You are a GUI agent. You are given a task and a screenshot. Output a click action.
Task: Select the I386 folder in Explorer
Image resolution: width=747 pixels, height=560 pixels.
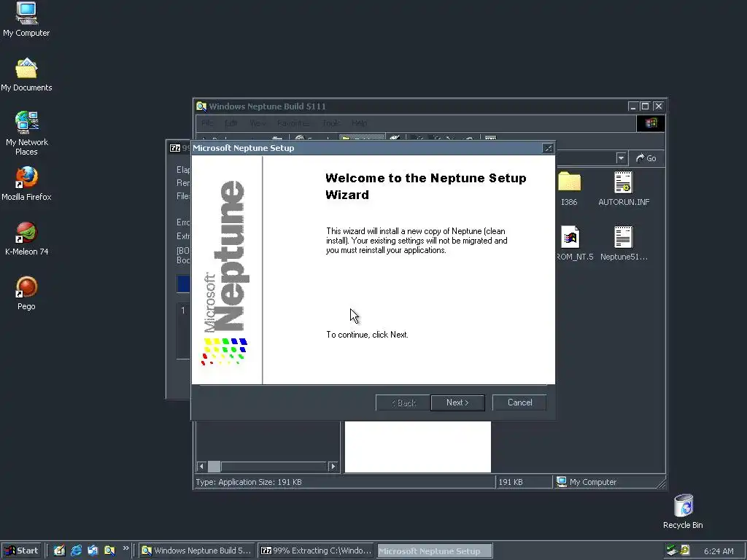pos(569,189)
